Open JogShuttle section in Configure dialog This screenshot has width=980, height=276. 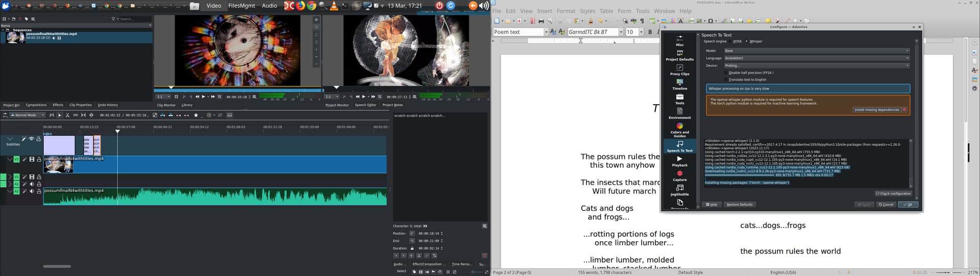point(679,190)
